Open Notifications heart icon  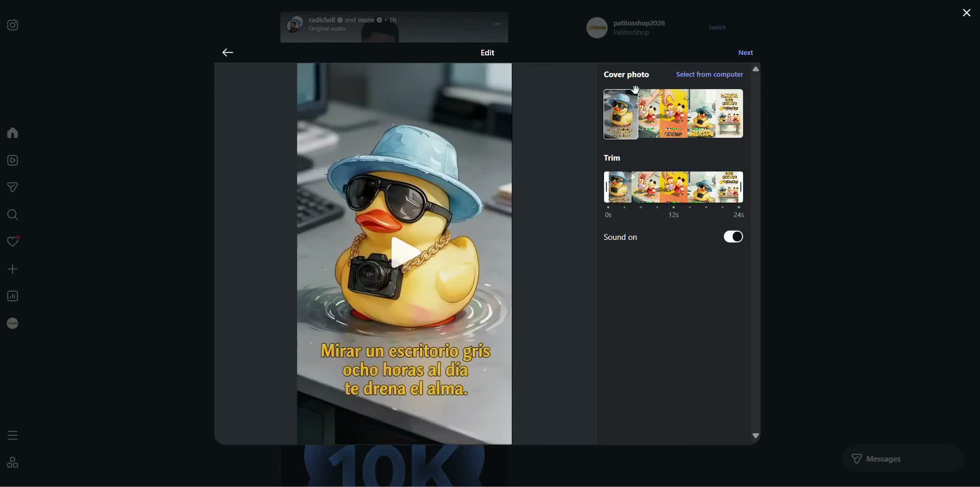(12, 241)
